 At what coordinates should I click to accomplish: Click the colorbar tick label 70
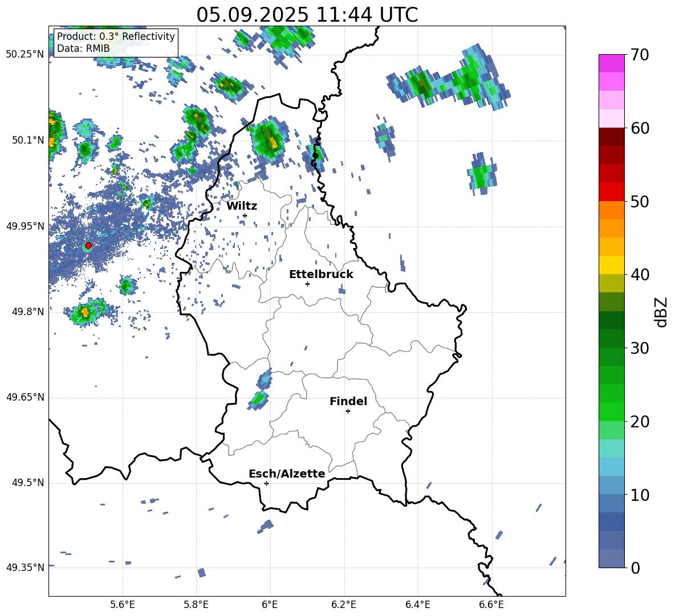(x=639, y=55)
